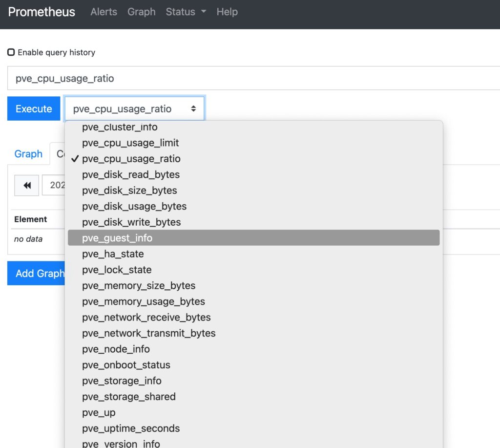
Task: Click the Add Graph button
Action: coord(36,273)
